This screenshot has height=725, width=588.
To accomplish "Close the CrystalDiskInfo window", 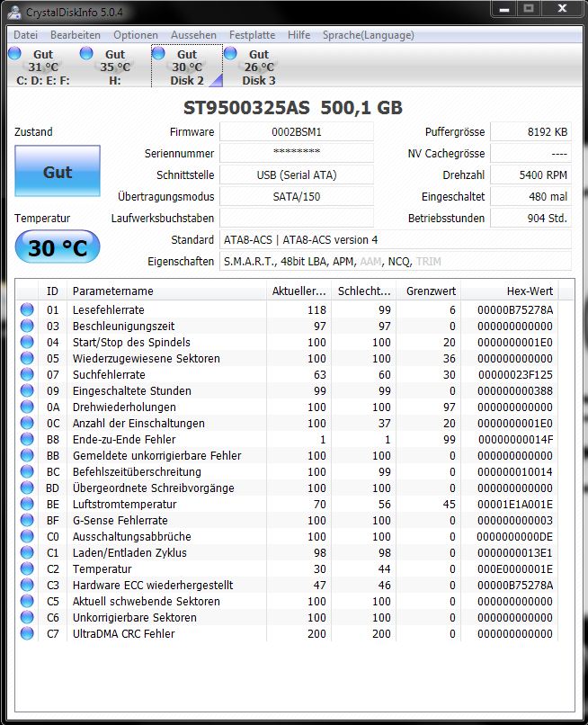I will click(x=562, y=9).
